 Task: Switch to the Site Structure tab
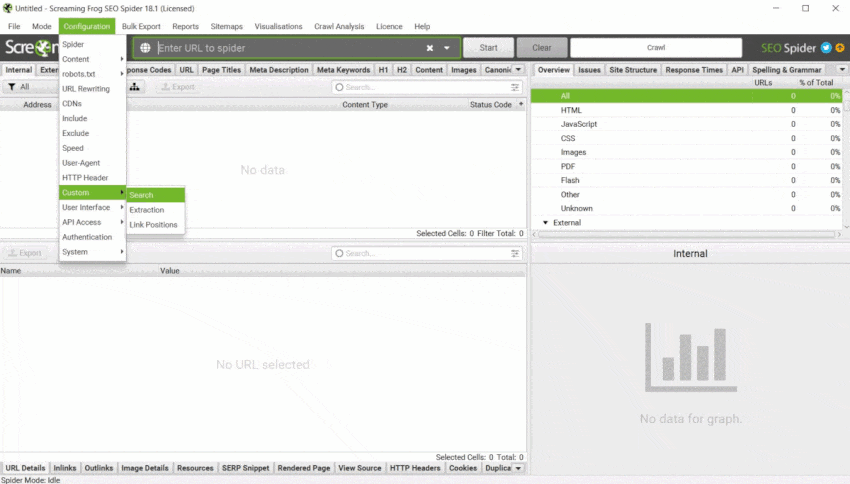pyautogui.click(x=633, y=70)
